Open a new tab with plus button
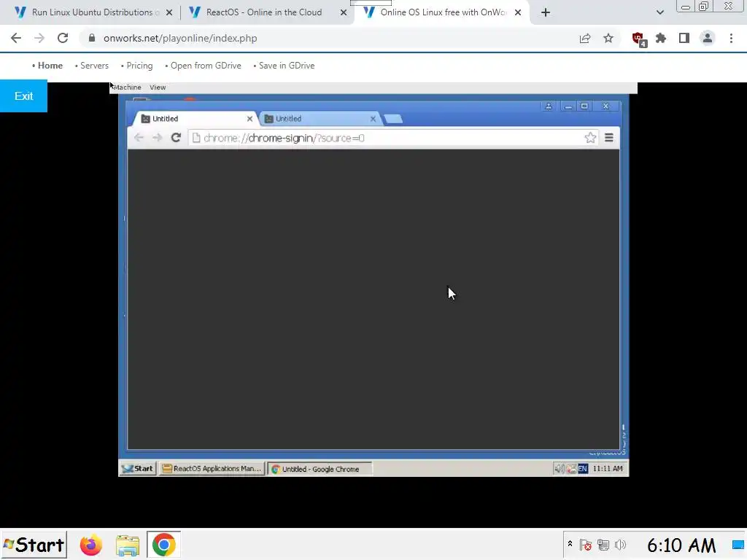The image size is (747, 560). [546, 12]
